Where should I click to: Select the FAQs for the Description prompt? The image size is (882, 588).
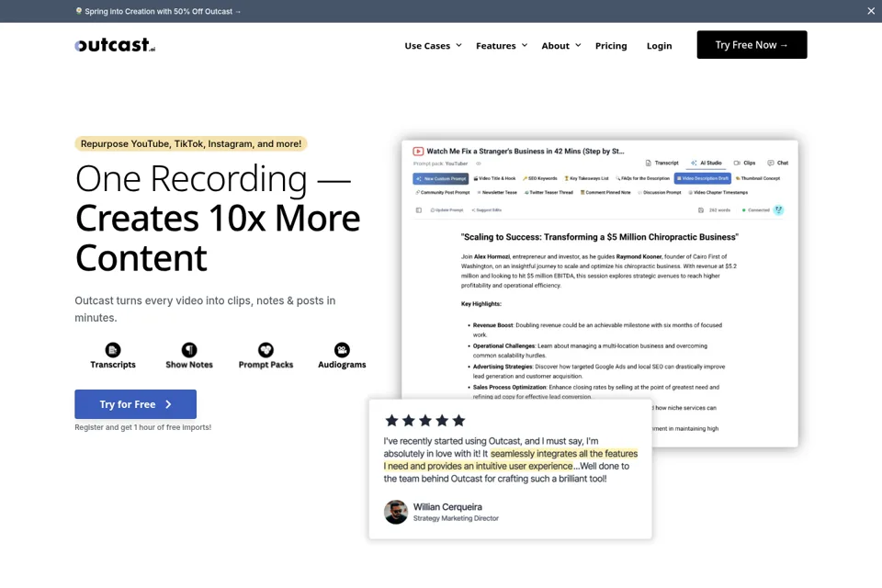coord(642,178)
